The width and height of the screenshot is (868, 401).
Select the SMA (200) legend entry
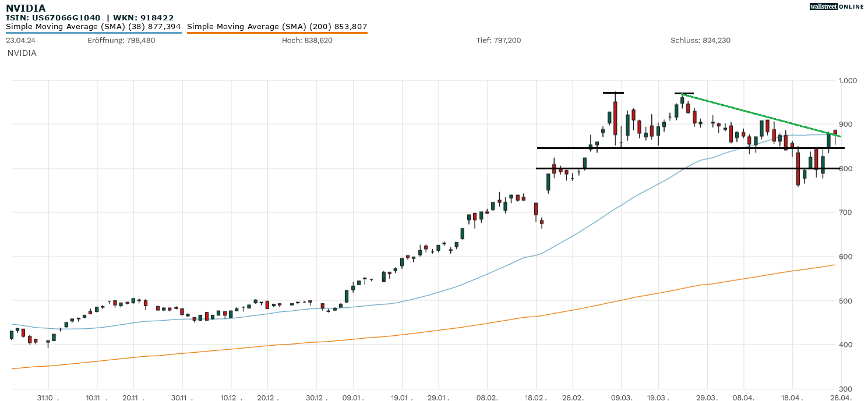[277, 26]
